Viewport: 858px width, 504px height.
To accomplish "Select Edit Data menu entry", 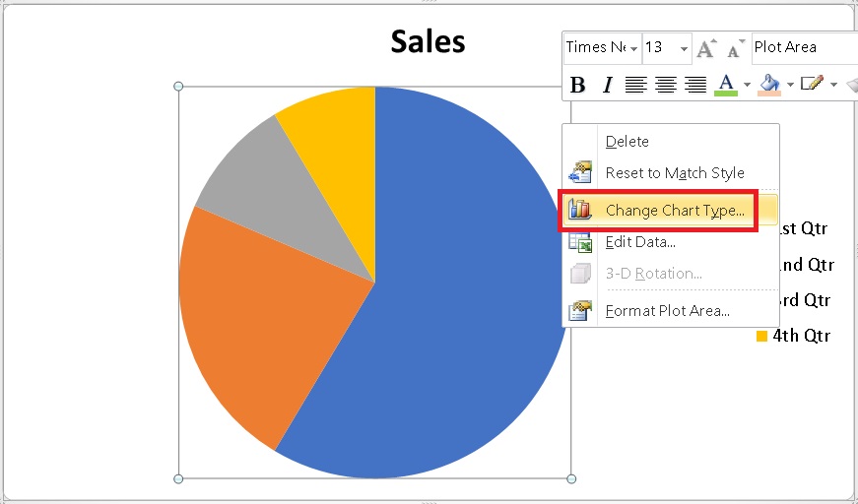I will tap(640, 242).
